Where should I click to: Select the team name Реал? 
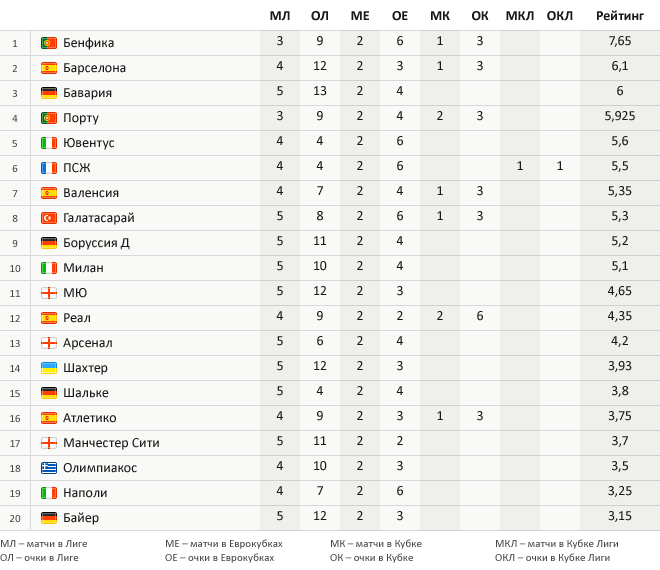77,318
